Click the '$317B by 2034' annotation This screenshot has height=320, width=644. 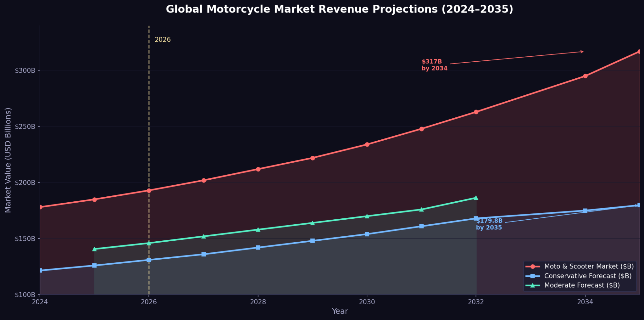click(434, 65)
